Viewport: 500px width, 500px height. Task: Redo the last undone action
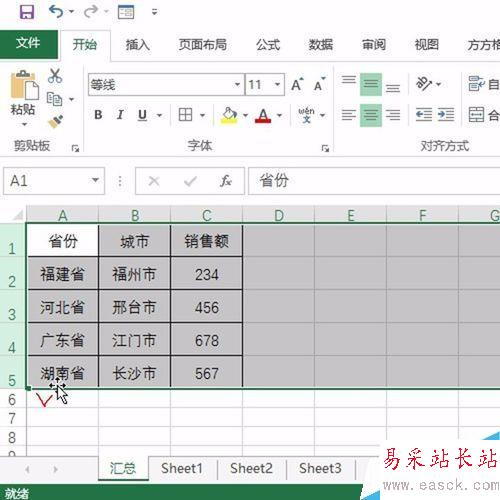coord(91,12)
